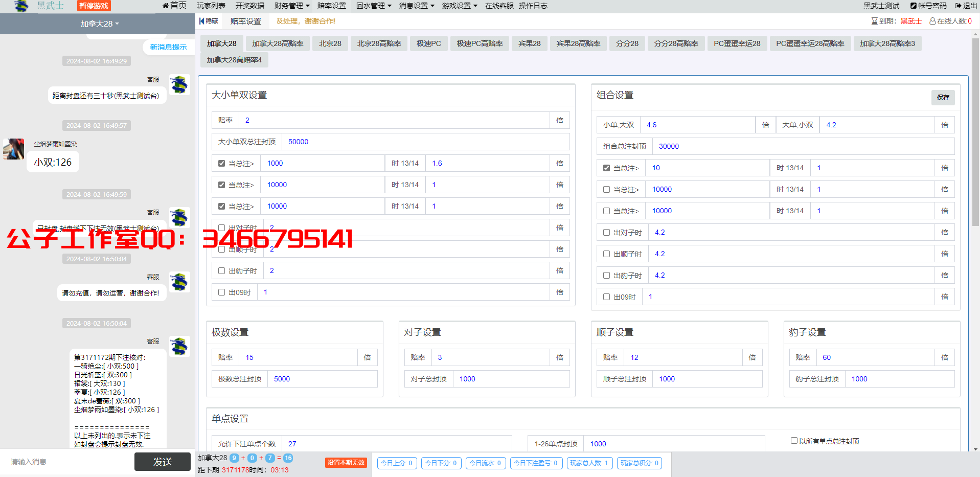The image size is (980, 477).
Task: Click 新消息提示 link
Action: pos(168,47)
